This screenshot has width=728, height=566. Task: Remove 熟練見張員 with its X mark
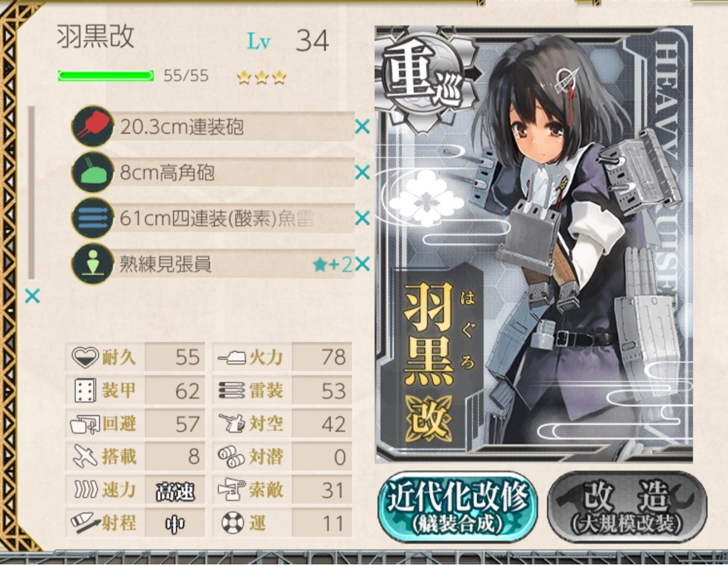[362, 264]
